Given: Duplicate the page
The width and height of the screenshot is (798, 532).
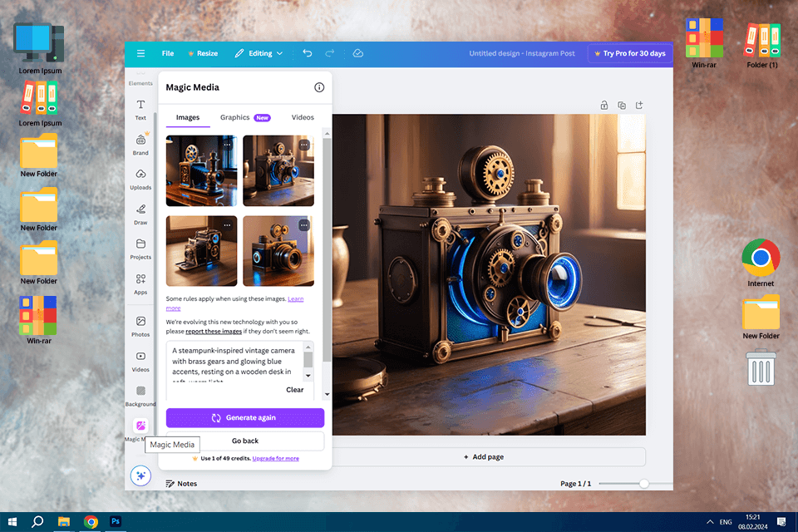Looking at the screenshot, I should pyautogui.click(x=622, y=106).
